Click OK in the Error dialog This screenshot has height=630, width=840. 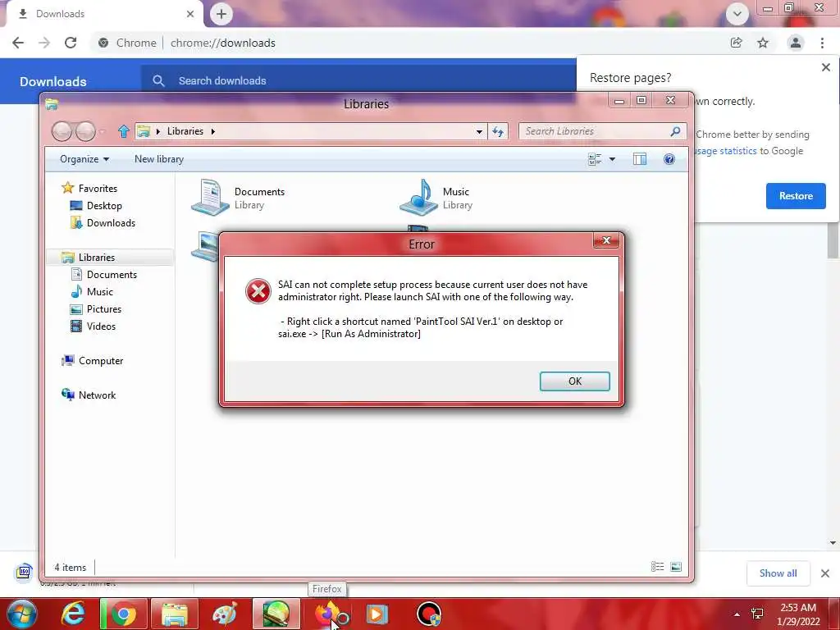tap(574, 381)
